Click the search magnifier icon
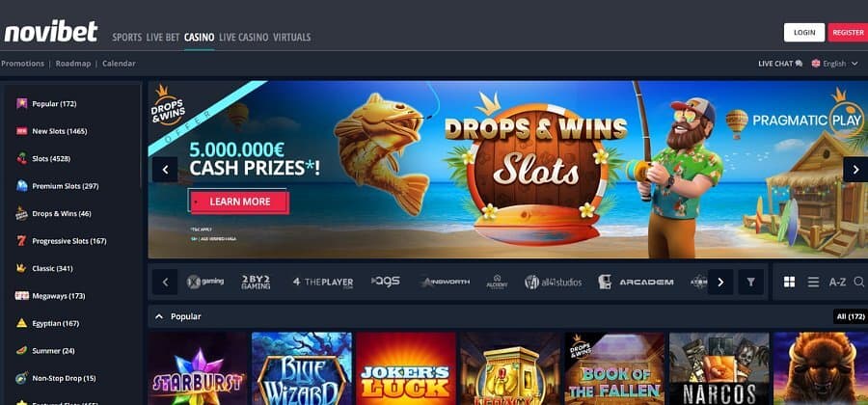 (858, 283)
